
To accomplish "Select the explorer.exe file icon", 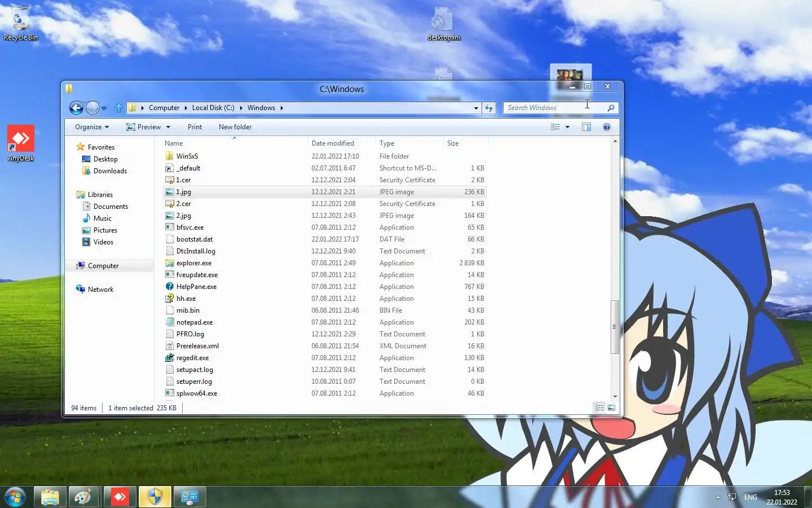I will (170, 263).
